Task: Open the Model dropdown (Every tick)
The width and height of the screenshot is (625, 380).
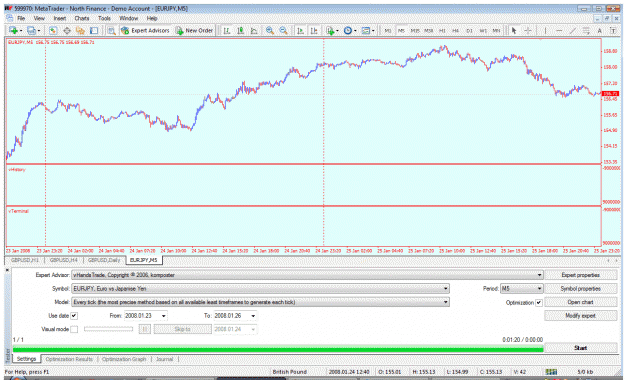Action: coord(446,302)
